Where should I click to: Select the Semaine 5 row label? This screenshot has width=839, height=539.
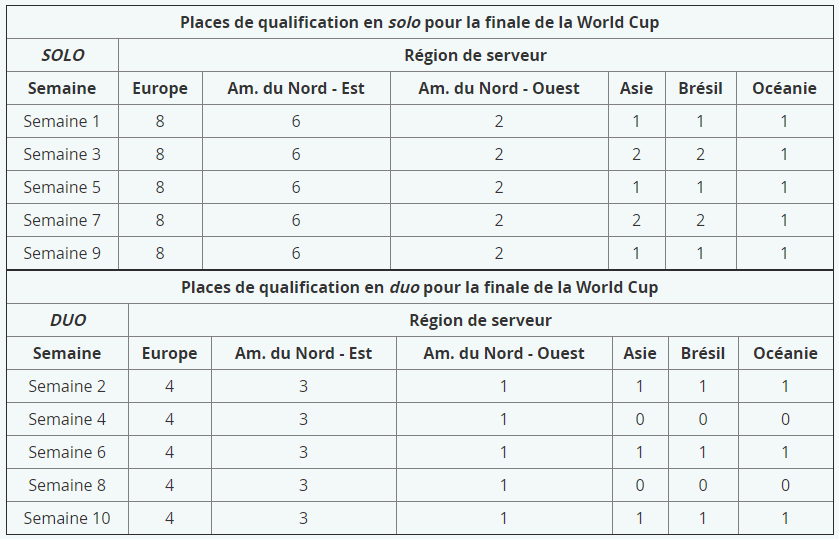62,187
